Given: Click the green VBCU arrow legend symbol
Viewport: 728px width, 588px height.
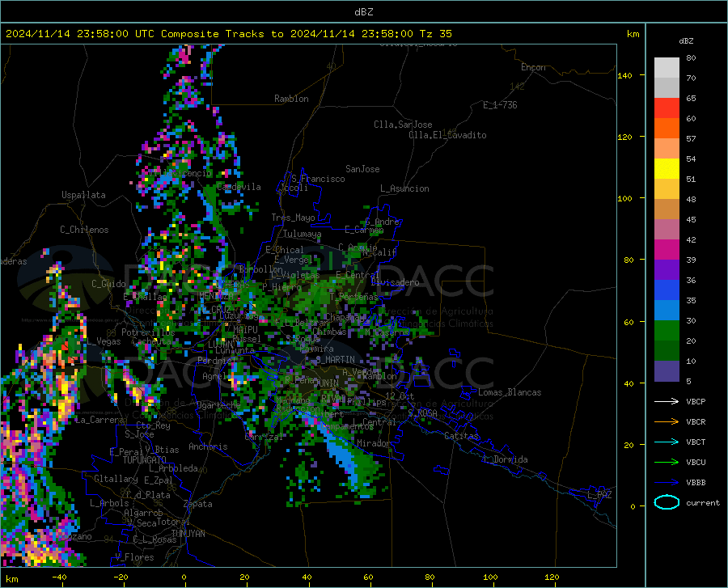Looking at the screenshot, I should point(667,463).
